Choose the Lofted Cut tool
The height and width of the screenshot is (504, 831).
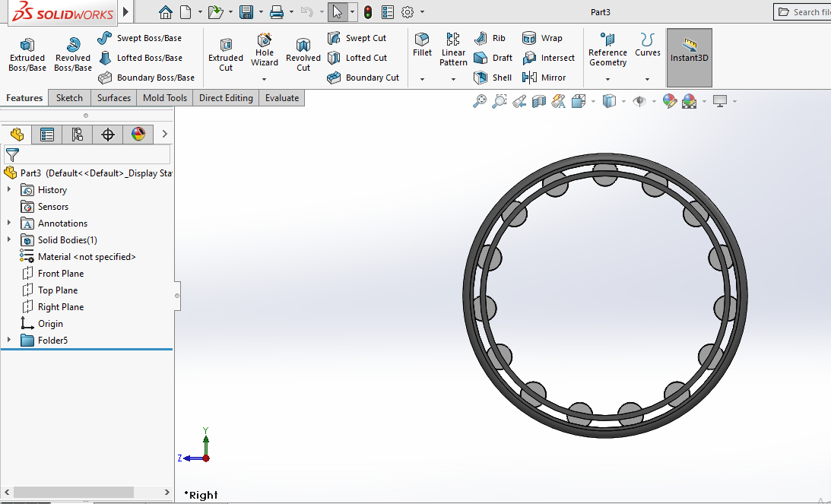click(357, 58)
